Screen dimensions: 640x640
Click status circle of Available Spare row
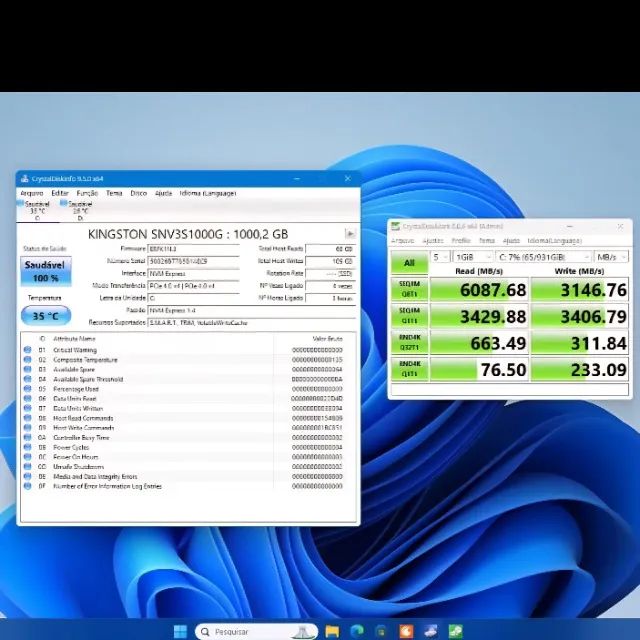(27, 369)
